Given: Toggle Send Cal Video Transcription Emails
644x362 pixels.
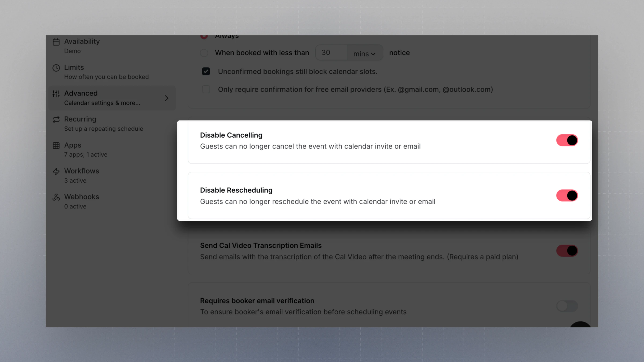Looking at the screenshot, I should pos(567,251).
